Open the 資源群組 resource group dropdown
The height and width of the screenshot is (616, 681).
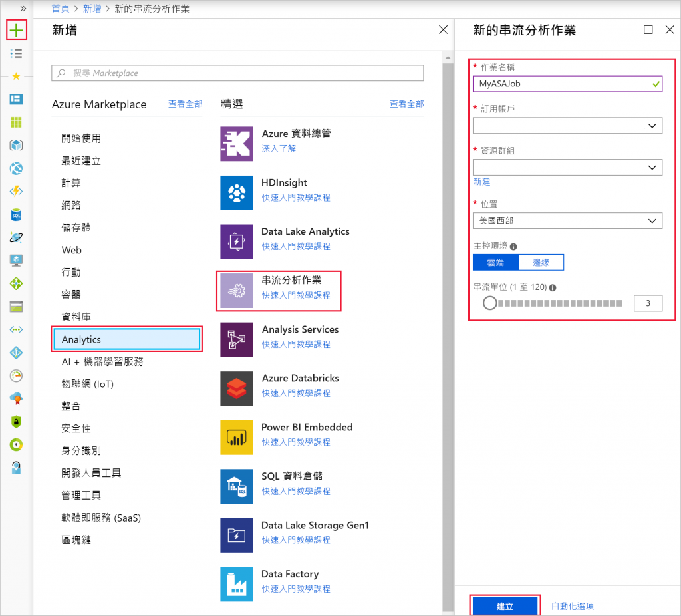567,167
